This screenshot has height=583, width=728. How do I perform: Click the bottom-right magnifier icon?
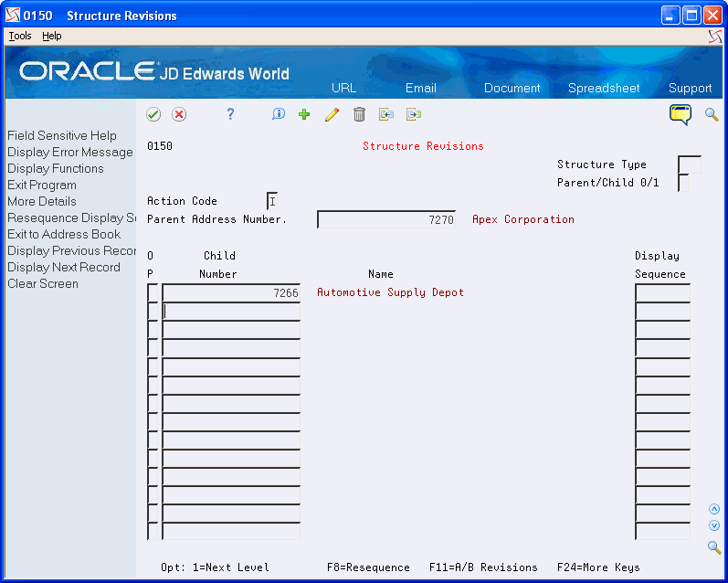714,546
